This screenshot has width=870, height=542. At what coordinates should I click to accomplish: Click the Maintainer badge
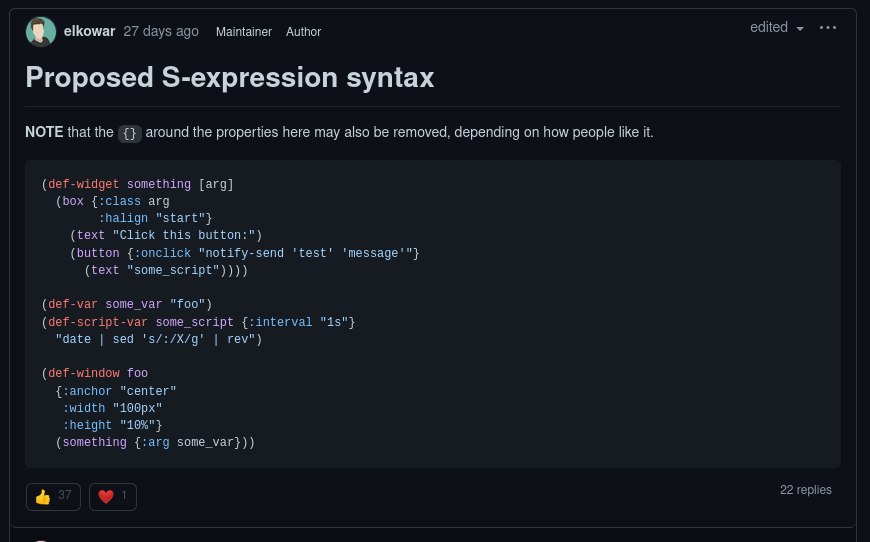[244, 32]
